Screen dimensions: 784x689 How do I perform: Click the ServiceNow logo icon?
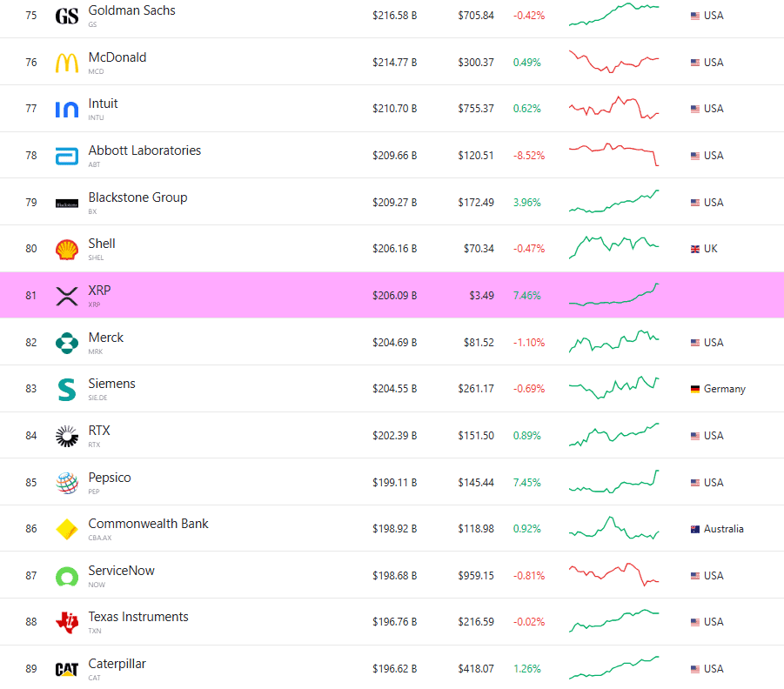click(x=66, y=576)
